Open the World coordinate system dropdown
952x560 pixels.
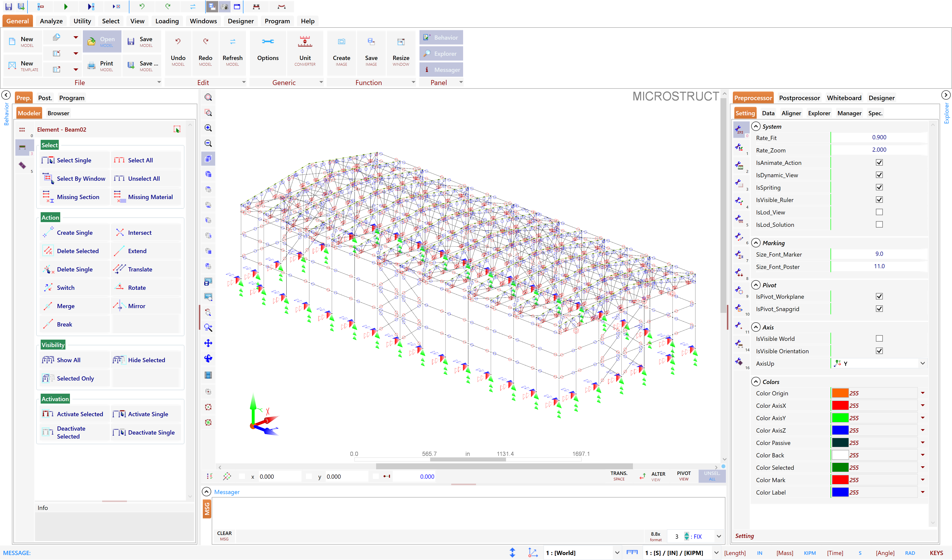tap(617, 553)
